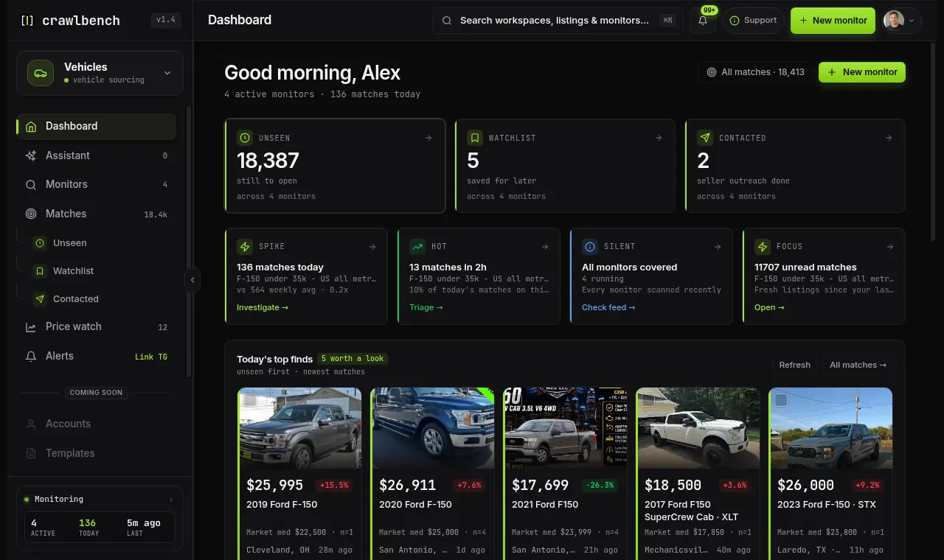Click the CONTACTED card send icon
The height and width of the screenshot is (560, 944).
pyautogui.click(x=705, y=138)
